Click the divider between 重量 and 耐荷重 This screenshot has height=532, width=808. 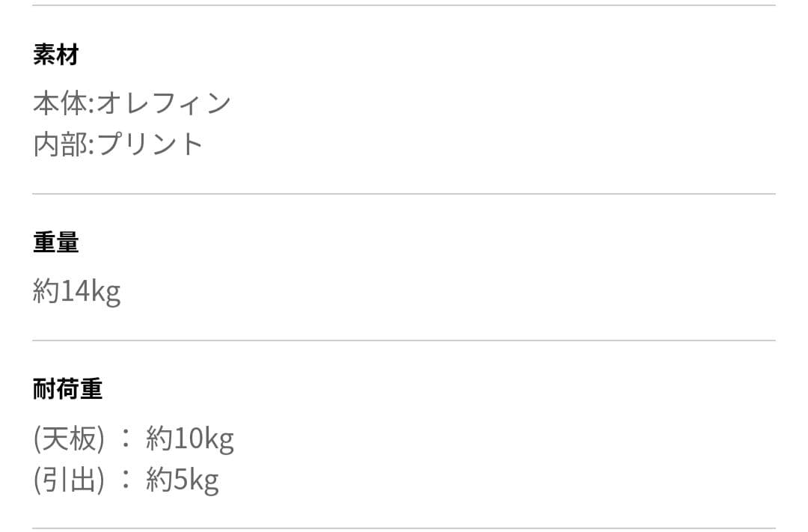pyautogui.click(x=404, y=340)
